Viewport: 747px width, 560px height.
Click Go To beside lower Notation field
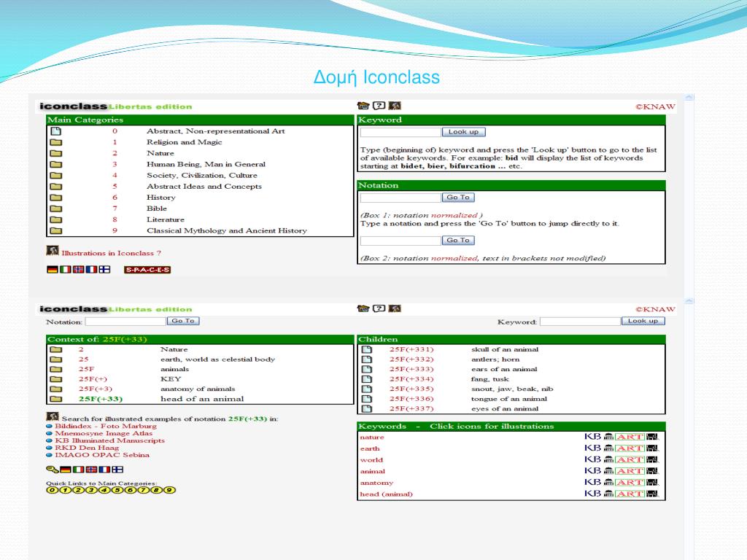click(x=183, y=321)
